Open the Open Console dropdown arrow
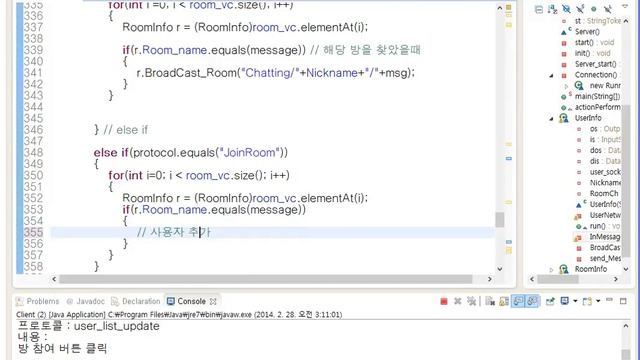This screenshot has height=360, width=640. (598, 301)
